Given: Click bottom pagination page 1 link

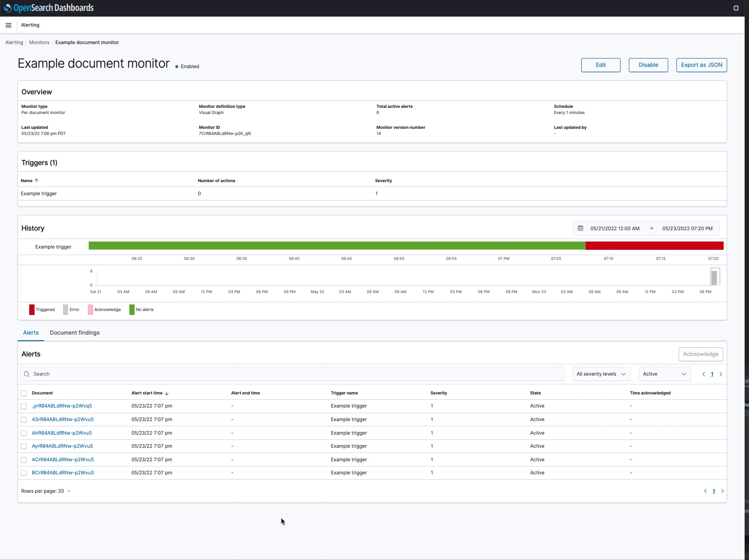Looking at the screenshot, I should click(x=714, y=491).
